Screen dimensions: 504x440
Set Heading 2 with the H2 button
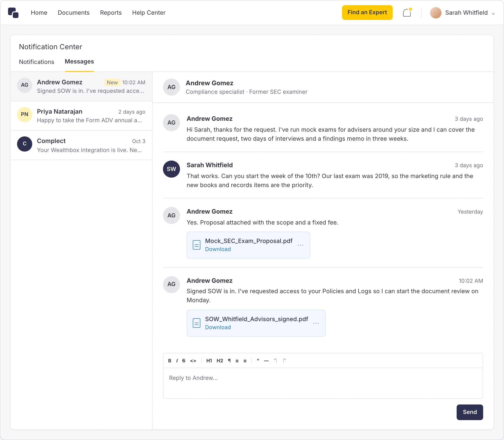220,361
